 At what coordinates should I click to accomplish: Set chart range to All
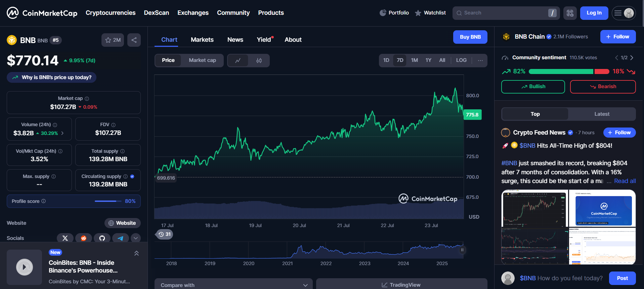(x=442, y=60)
